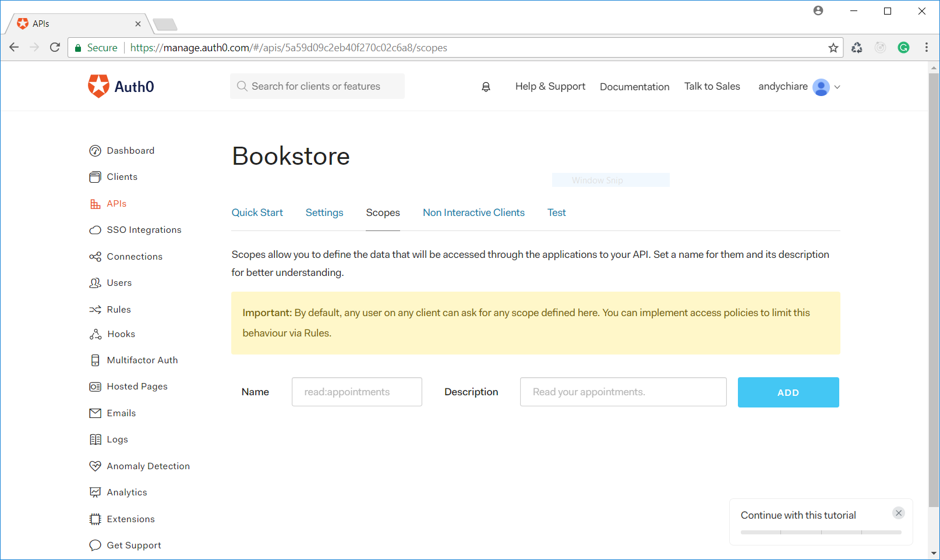Click the browser address bar
The height and width of the screenshot is (560, 940).
[454, 48]
